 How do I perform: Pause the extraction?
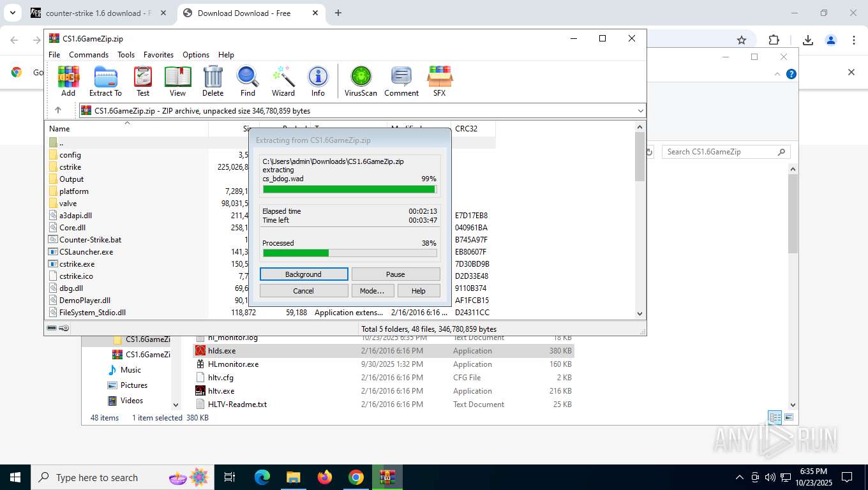tap(396, 274)
